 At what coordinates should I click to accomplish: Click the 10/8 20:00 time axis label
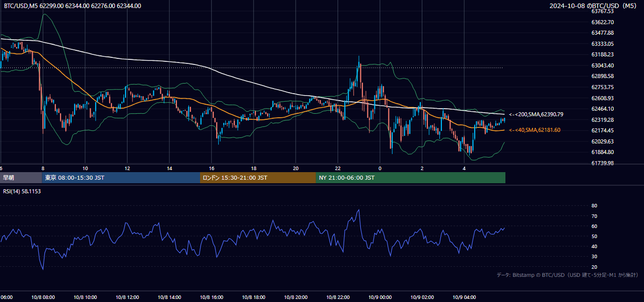tap(296, 297)
